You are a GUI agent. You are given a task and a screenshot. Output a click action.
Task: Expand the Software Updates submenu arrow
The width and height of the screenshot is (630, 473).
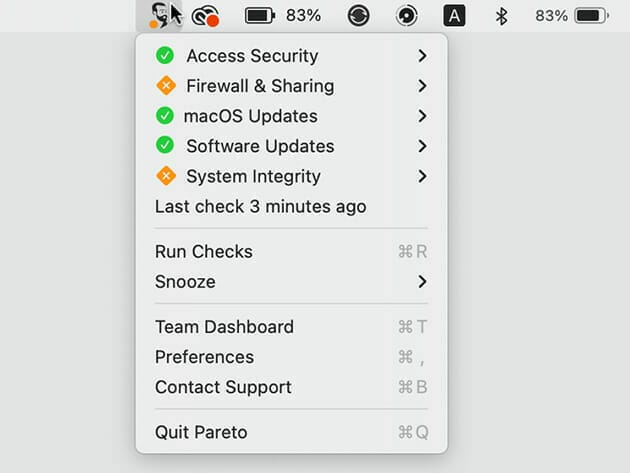click(x=422, y=146)
